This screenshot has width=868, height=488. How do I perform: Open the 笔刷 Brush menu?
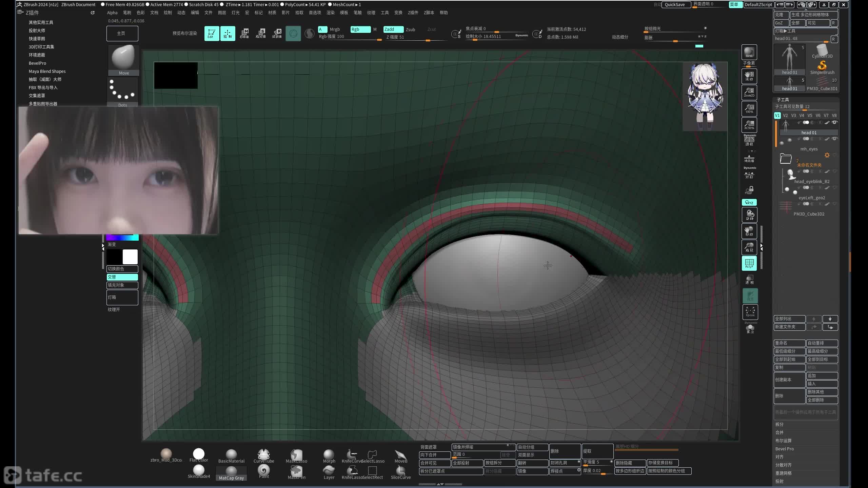pyautogui.click(x=127, y=13)
